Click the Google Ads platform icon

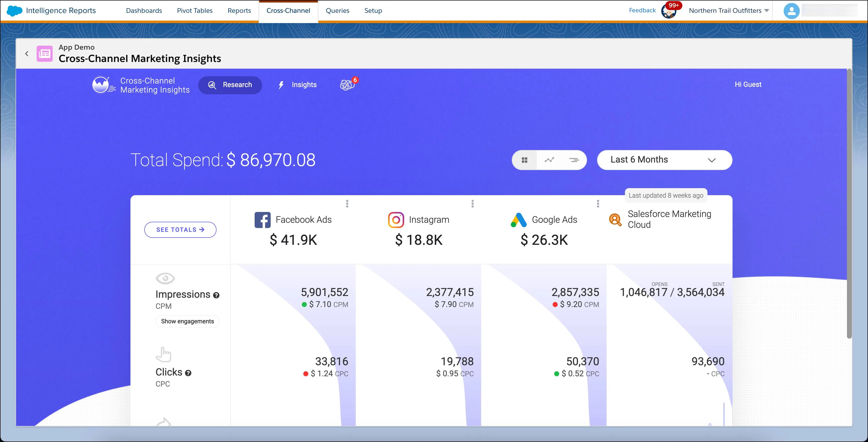518,219
